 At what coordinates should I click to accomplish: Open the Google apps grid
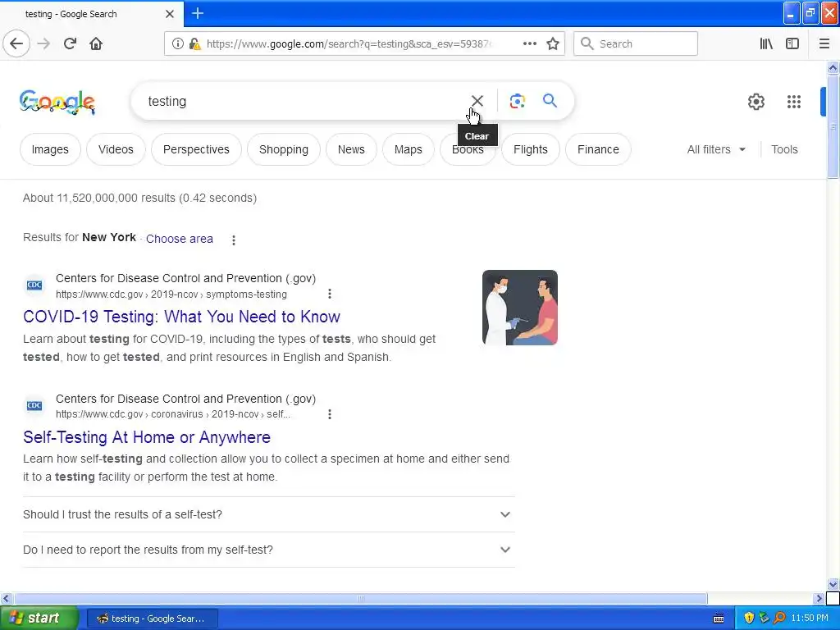[x=794, y=101]
